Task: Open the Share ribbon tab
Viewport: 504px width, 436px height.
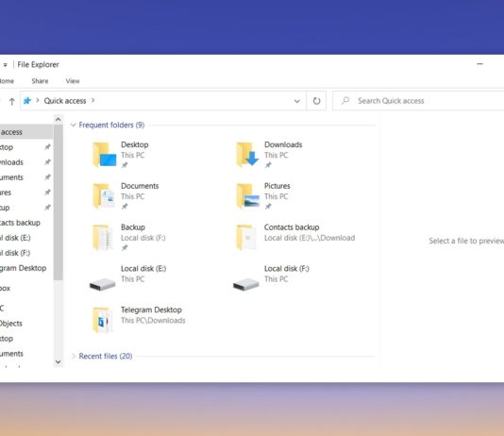Action: tap(40, 81)
